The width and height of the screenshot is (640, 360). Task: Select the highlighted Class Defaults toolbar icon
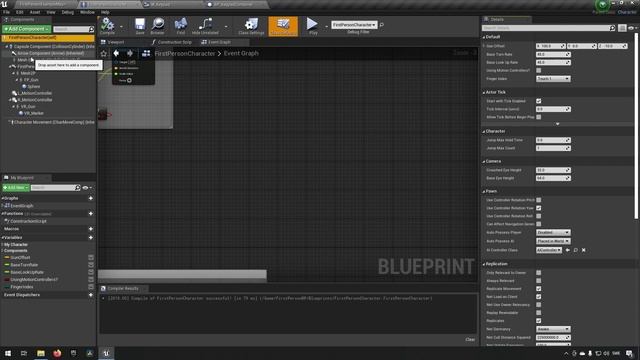pos(283,26)
